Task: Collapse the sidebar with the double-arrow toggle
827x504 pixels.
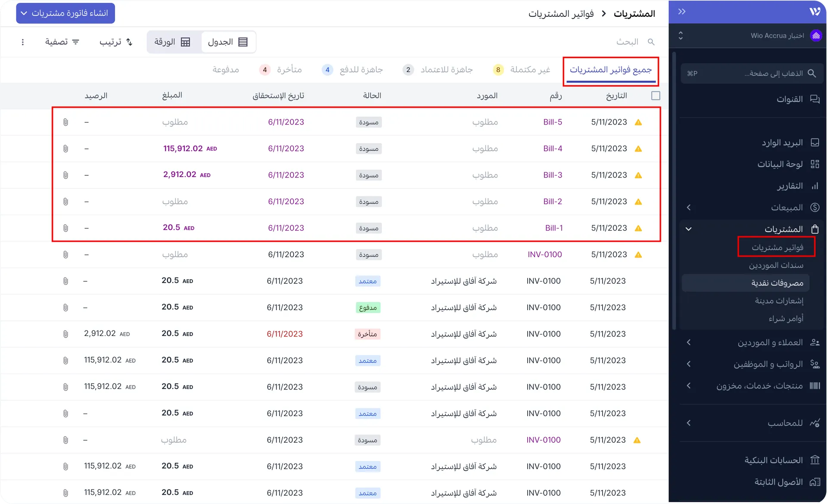Action: (682, 12)
